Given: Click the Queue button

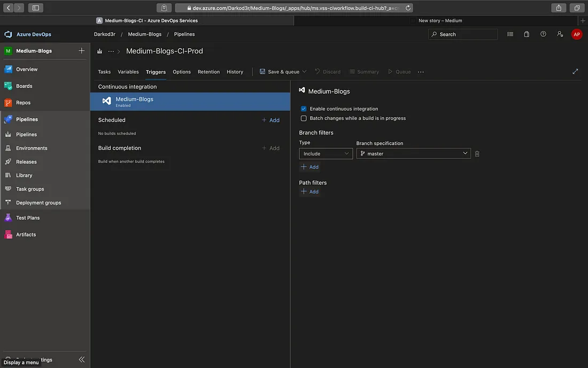Looking at the screenshot, I should tap(399, 72).
